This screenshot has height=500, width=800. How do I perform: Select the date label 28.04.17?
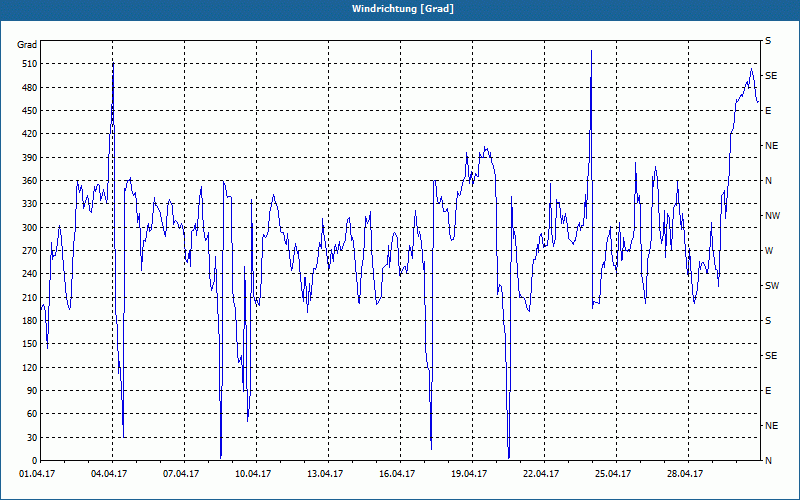pos(685,474)
